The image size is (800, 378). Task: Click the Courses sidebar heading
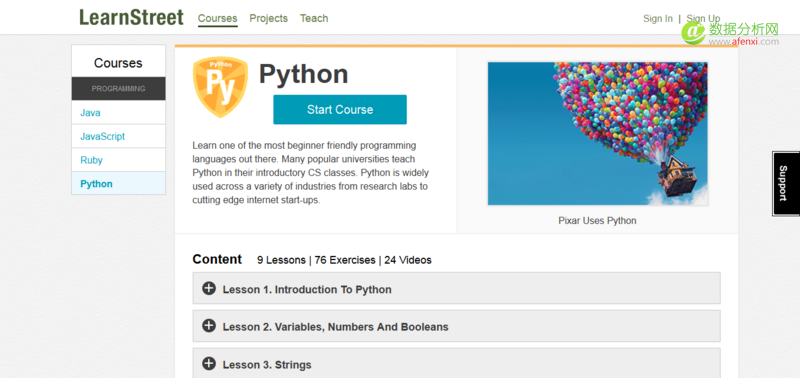[x=118, y=63]
